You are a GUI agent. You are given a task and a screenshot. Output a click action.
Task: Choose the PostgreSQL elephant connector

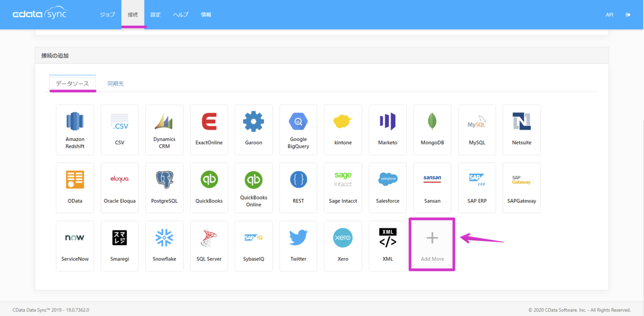point(164,188)
